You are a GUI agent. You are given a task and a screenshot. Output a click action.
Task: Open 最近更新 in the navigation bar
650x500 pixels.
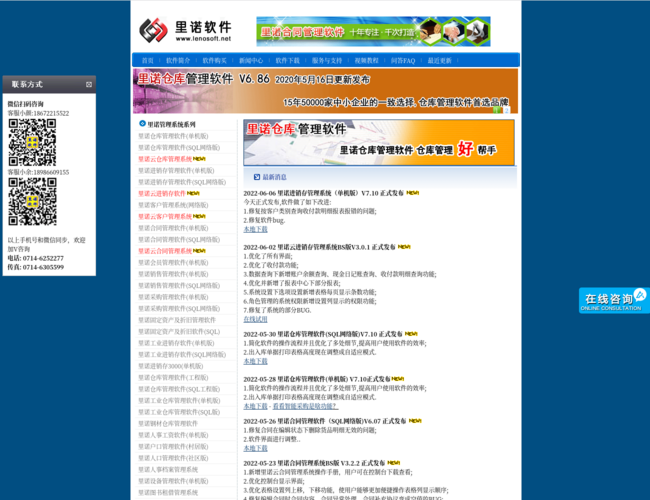[x=439, y=61]
